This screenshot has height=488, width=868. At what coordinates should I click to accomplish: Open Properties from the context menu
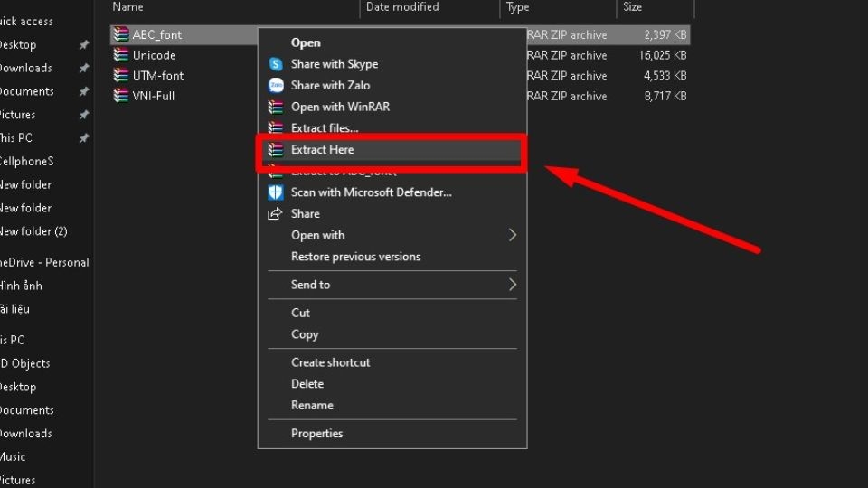(x=316, y=433)
